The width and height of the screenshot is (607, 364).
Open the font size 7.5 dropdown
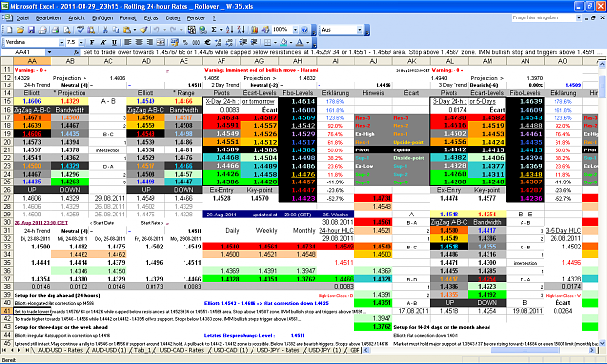coord(81,42)
